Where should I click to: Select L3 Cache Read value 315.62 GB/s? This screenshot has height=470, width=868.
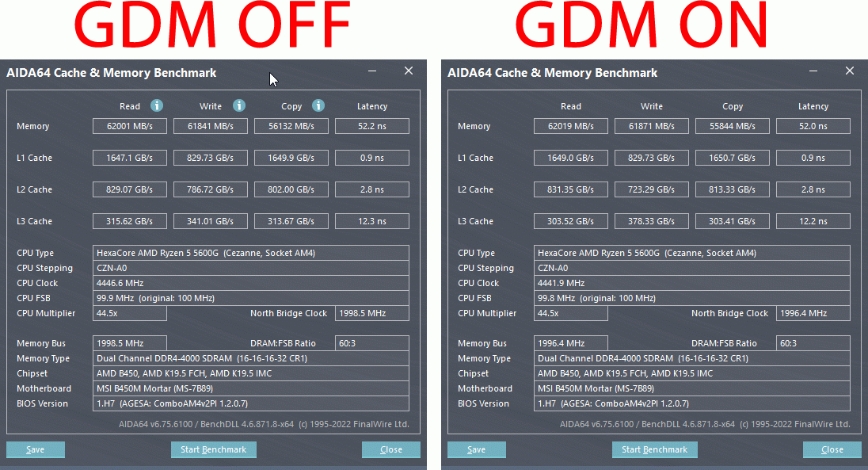130,220
